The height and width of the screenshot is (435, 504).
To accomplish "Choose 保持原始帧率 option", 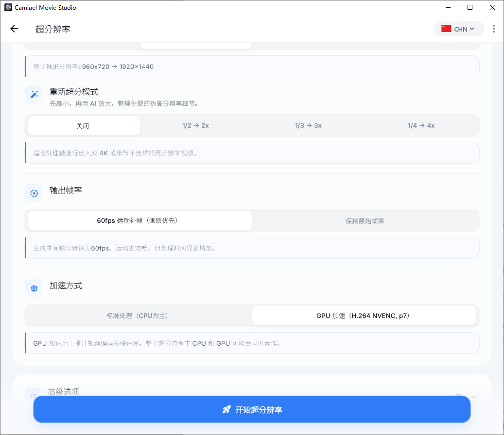I will click(365, 221).
